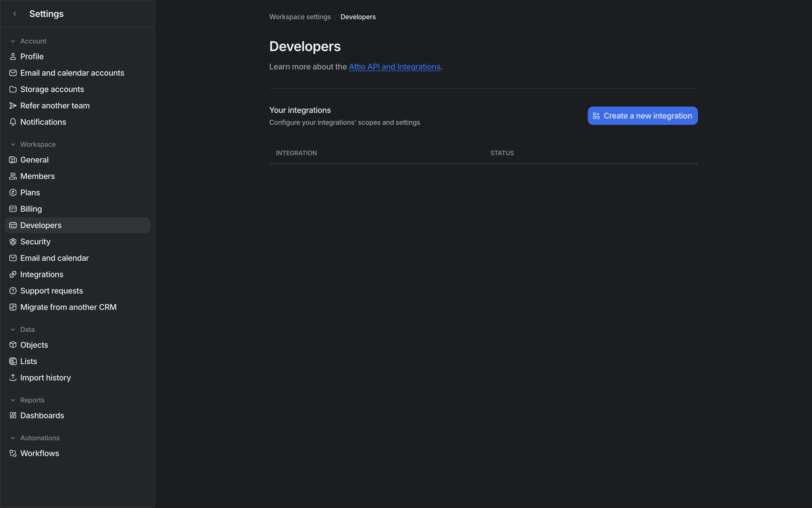
Task: Collapse the Reports section chevron
Action: 13,400
